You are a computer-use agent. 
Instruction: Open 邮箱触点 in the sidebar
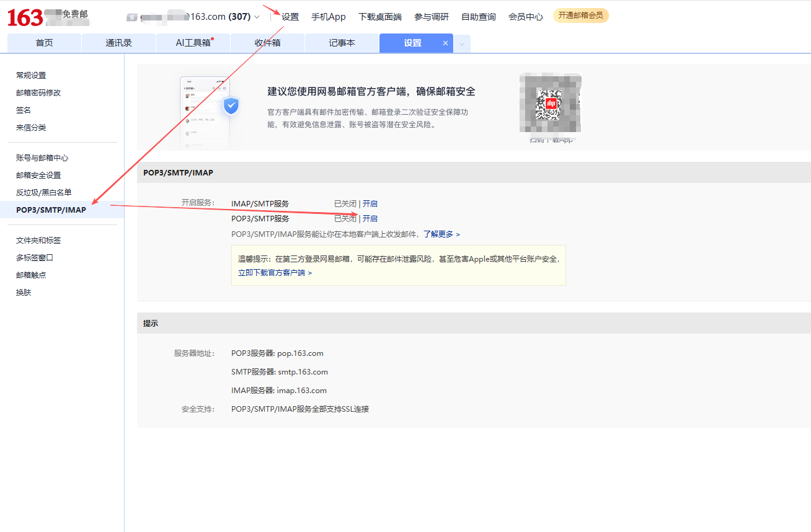click(x=31, y=275)
